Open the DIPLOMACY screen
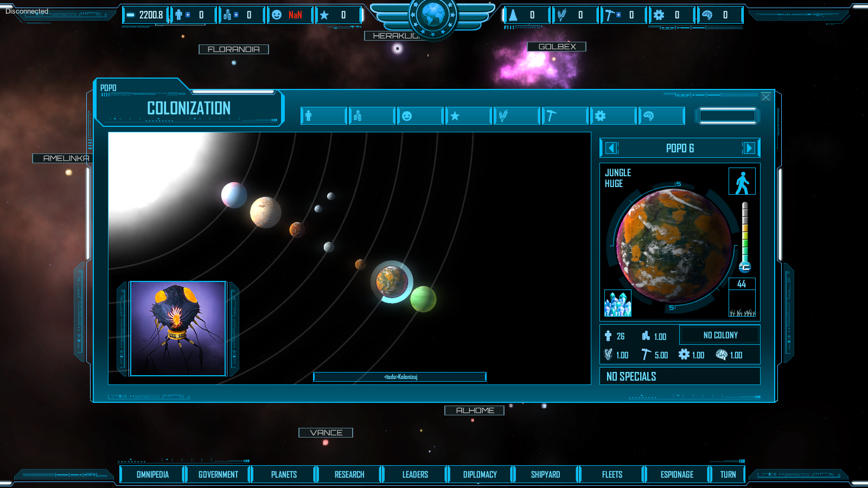Screen dimensions: 868x488 click(481, 474)
